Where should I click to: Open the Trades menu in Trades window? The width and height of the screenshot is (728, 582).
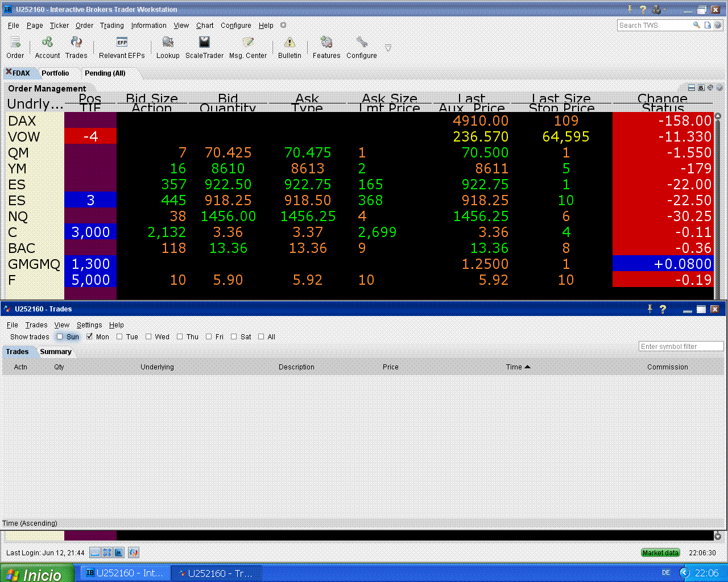click(36, 325)
